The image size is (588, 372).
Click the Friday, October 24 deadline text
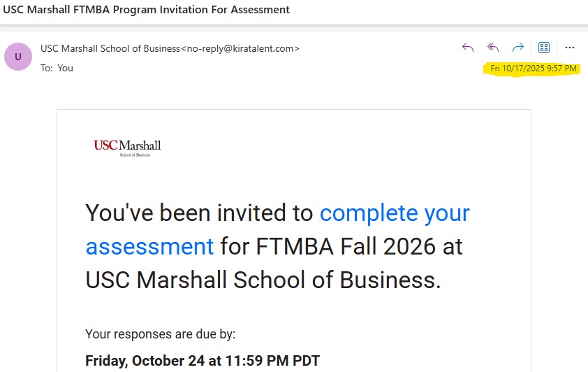203,361
